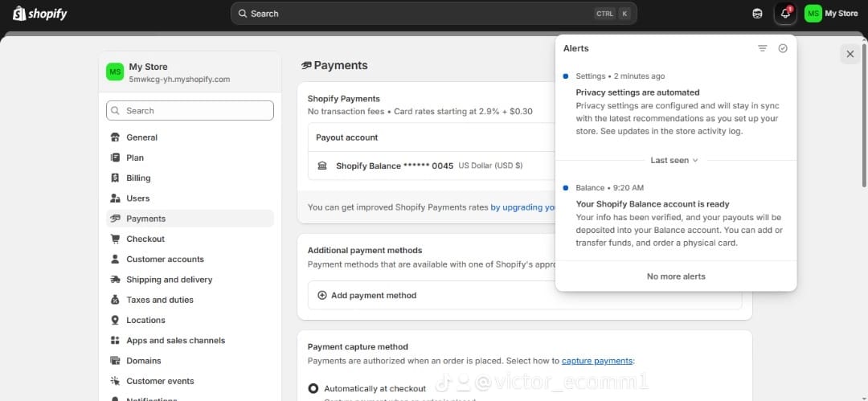Click the plus circle icon
868x401 pixels.
[322, 295]
